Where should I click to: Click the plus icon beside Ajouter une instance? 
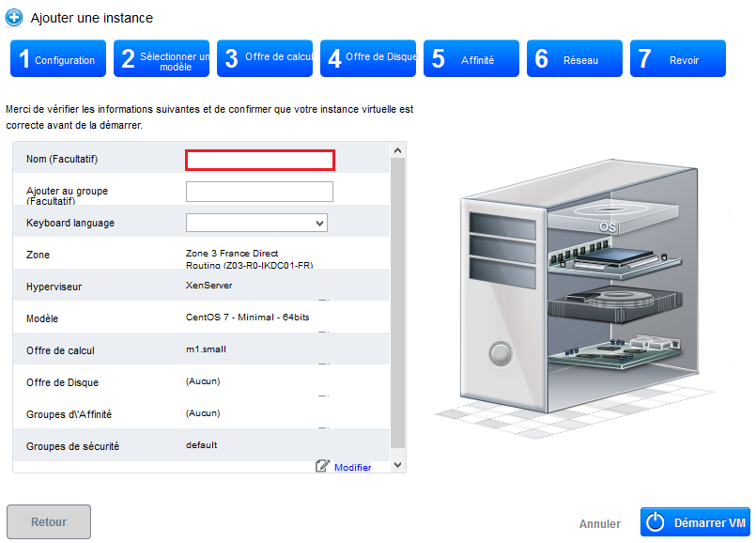click(x=14, y=17)
